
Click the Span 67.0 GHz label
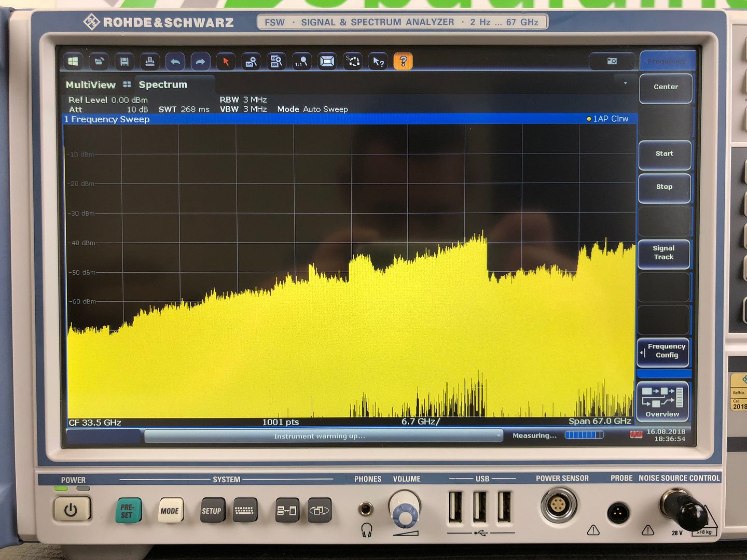(x=600, y=421)
